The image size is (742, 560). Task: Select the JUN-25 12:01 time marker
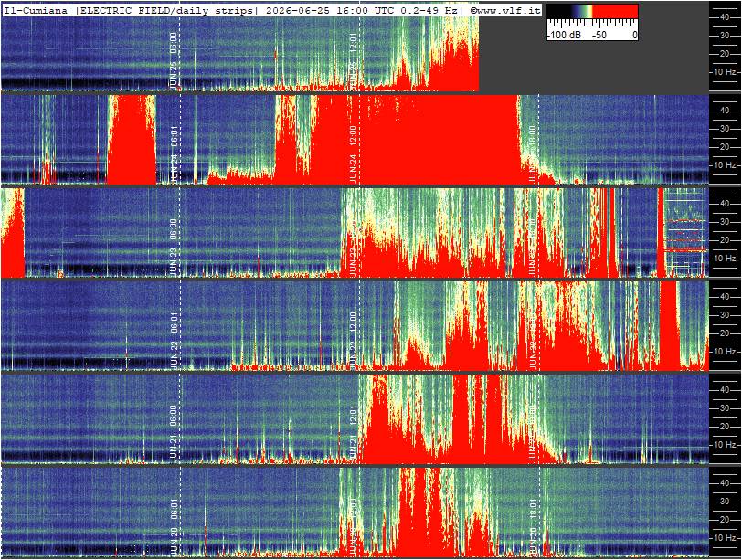353,60
